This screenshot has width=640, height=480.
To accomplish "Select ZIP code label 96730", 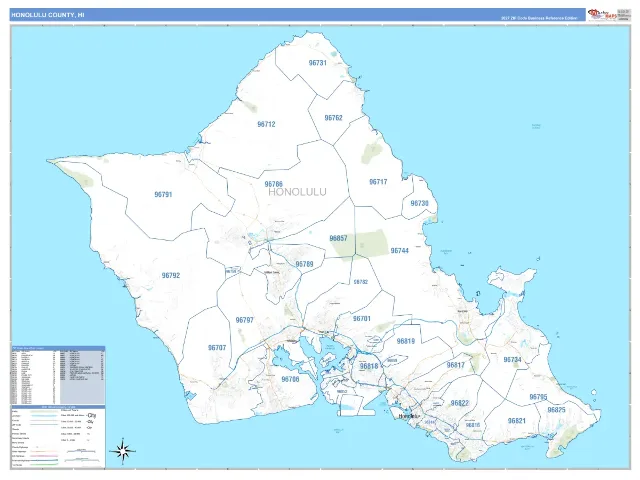I will point(420,203).
